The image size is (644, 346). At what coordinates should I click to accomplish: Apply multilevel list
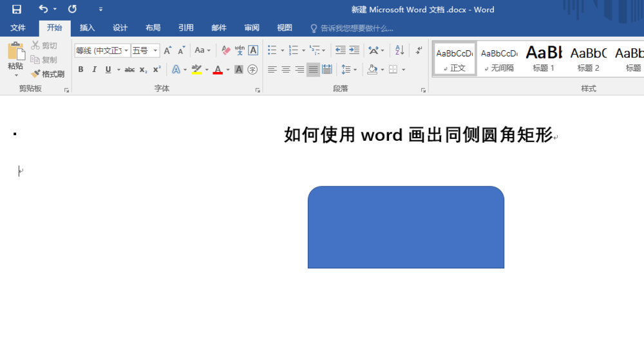[x=315, y=50]
